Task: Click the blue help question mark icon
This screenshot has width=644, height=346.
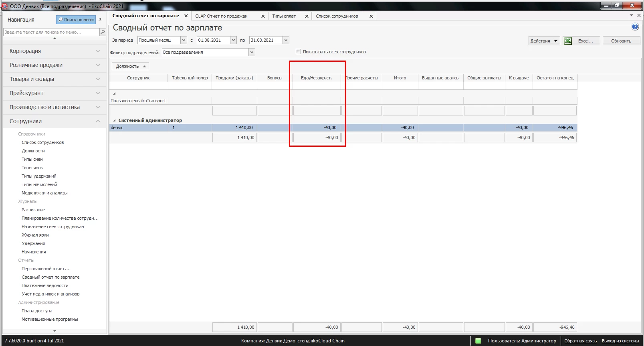Action: click(x=635, y=27)
